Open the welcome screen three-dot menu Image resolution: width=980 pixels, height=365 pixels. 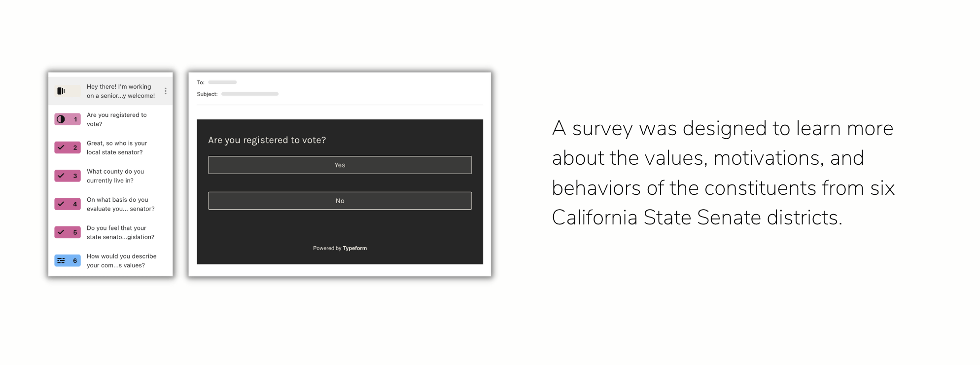[166, 91]
